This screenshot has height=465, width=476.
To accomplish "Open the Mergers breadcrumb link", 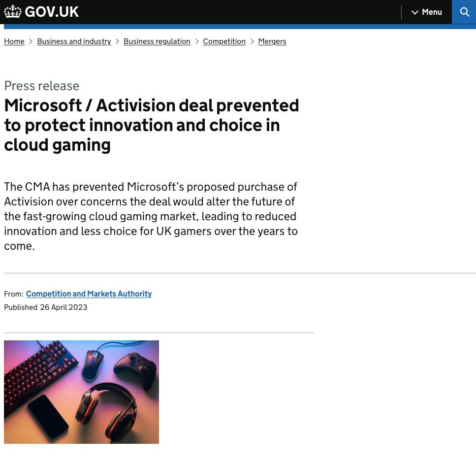I will [272, 41].
